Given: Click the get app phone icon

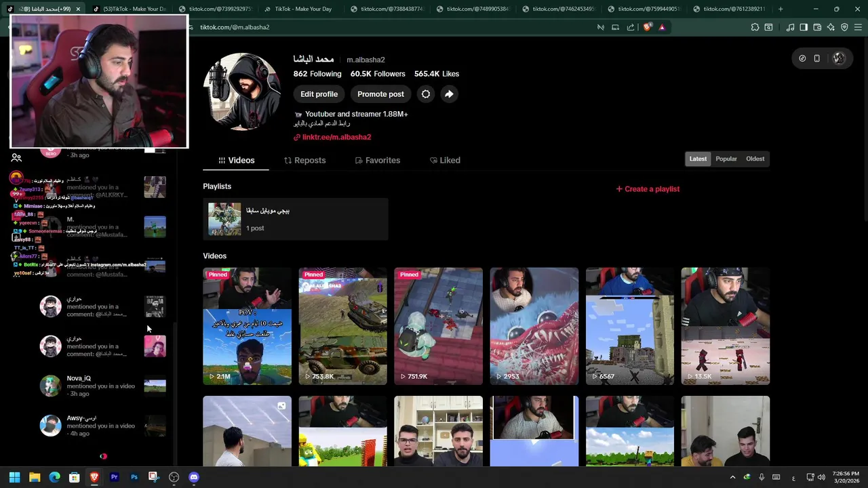Looking at the screenshot, I should click(816, 58).
